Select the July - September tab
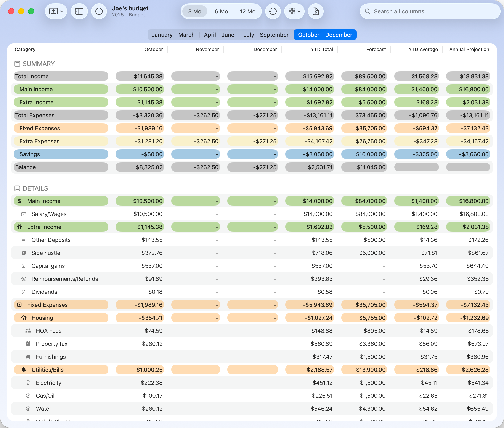 tap(266, 35)
